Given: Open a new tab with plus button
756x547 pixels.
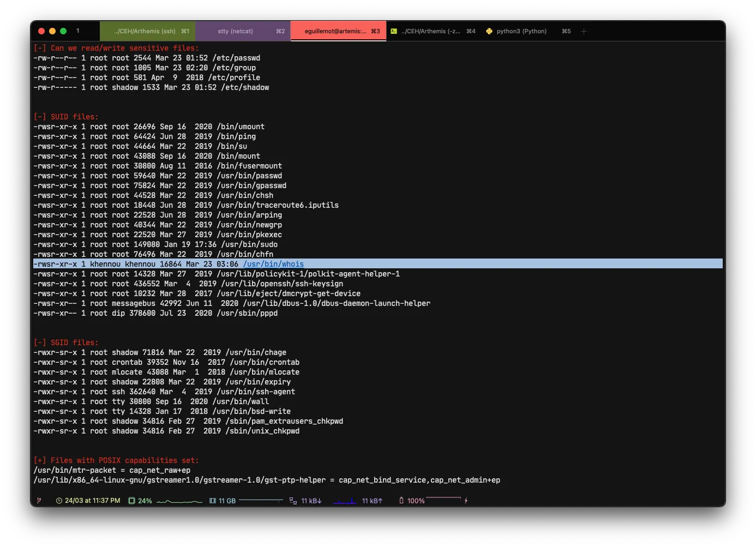Looking at the screenshot, I should click(x=584, y=31).
